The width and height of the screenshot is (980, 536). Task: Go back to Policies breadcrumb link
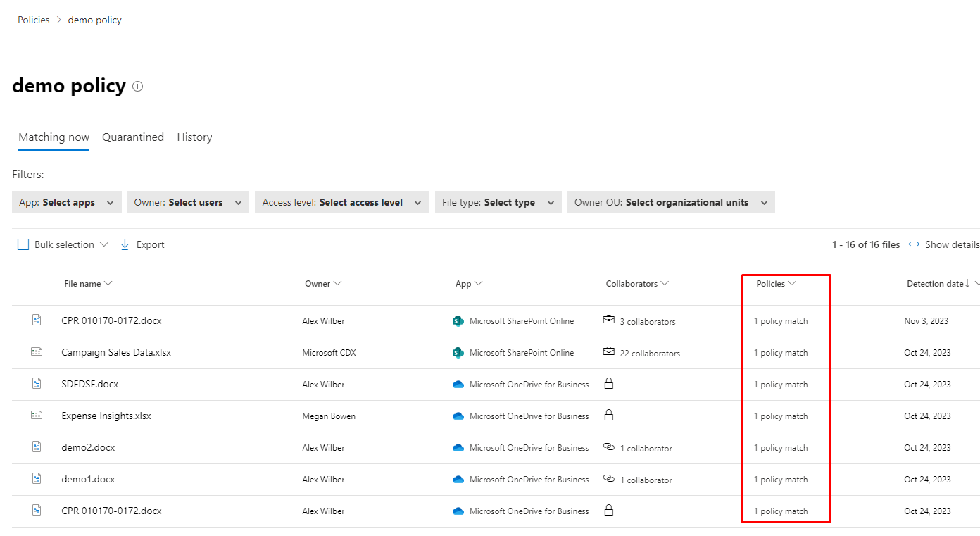[34, 20]
